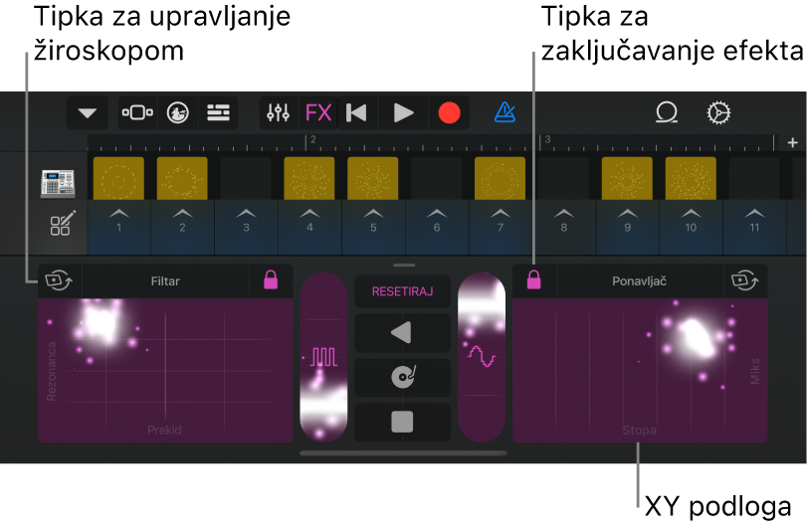
Task: Activate the turntable scratch button
Action: [402, 377]
